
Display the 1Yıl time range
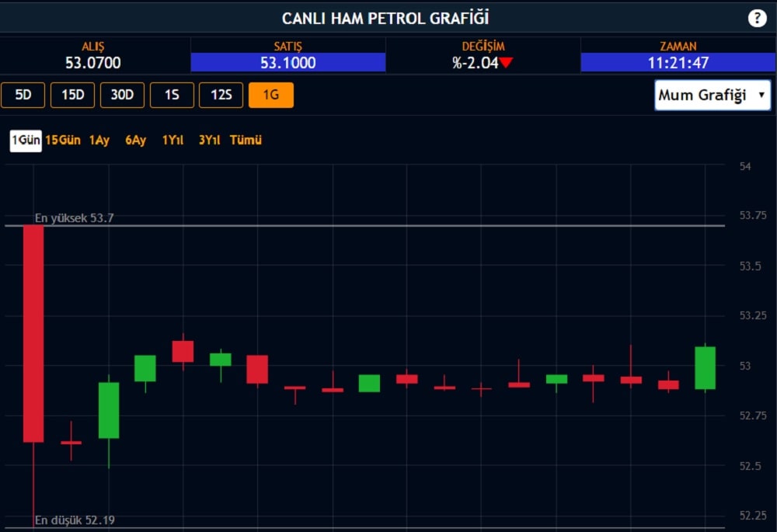pyautogui.click(x=172, y=141)
